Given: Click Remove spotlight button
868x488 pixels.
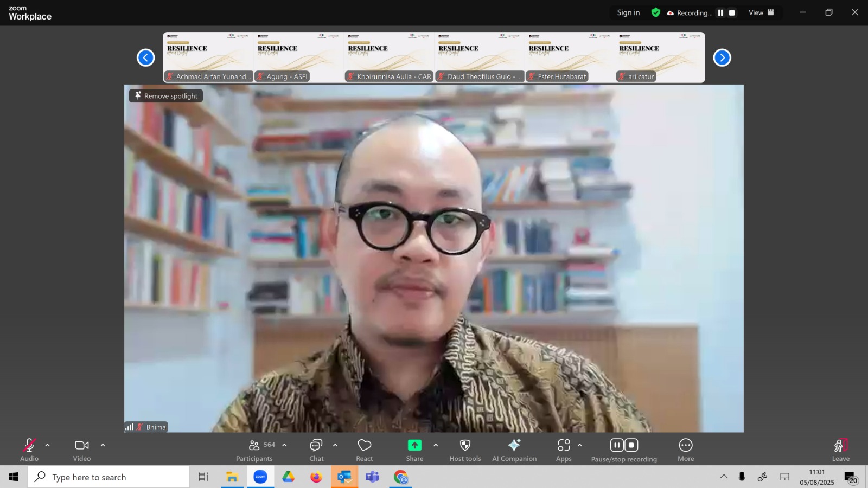Looking at the screenshot, I should point(166,96).
